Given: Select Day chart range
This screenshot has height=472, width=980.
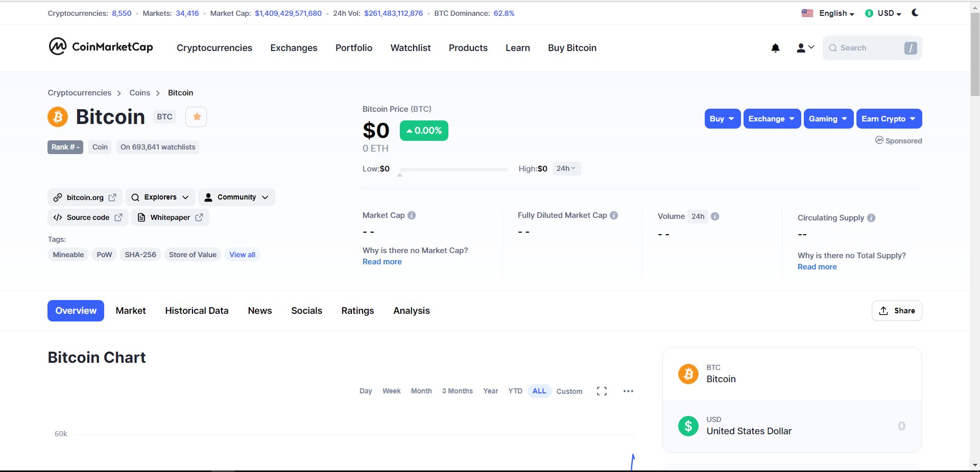Looking at the screenshot, I should pyautogui.click(x=366, y=391).
